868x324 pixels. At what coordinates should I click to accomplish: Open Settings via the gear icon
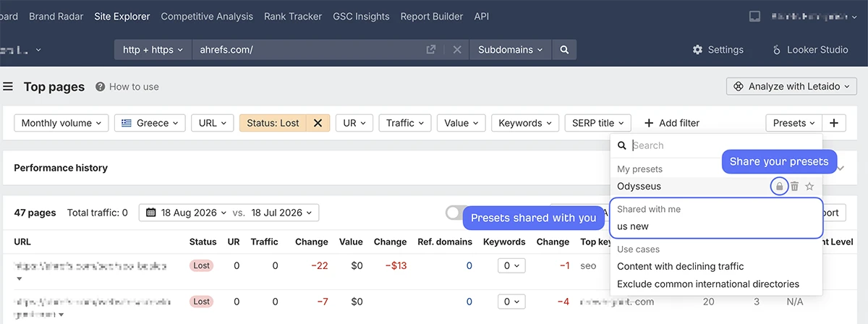pos(697,50)
